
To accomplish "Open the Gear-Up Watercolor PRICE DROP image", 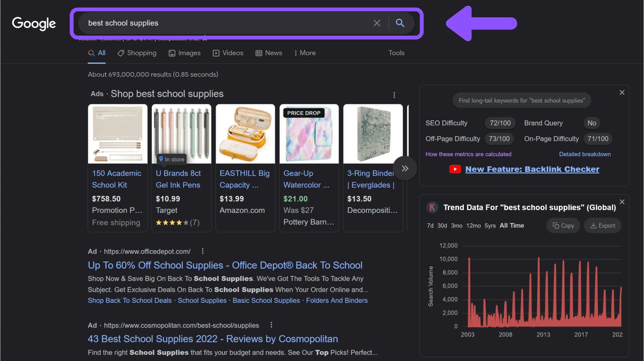I will tap(309, 134).
